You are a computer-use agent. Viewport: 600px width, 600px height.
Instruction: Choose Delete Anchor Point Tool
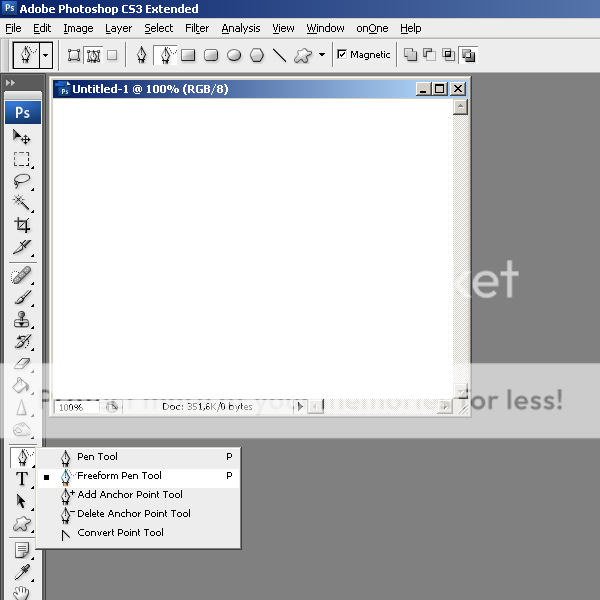[139, 514]
